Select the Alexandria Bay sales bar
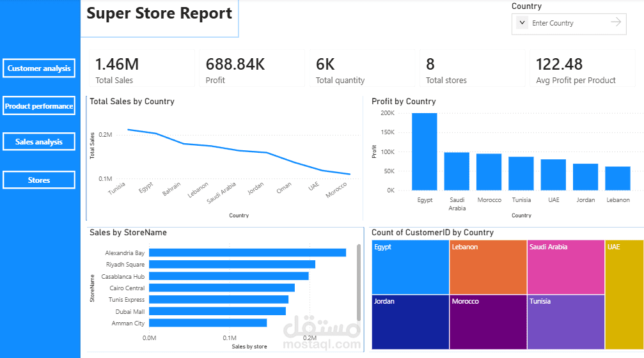 (x=247, y=253)
